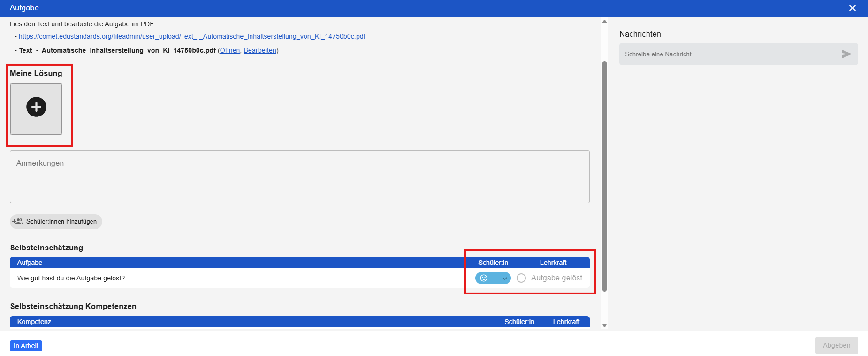Click the Öffnen link for the PDF
This screenshot has width=868, height=356.
(230, 50)
